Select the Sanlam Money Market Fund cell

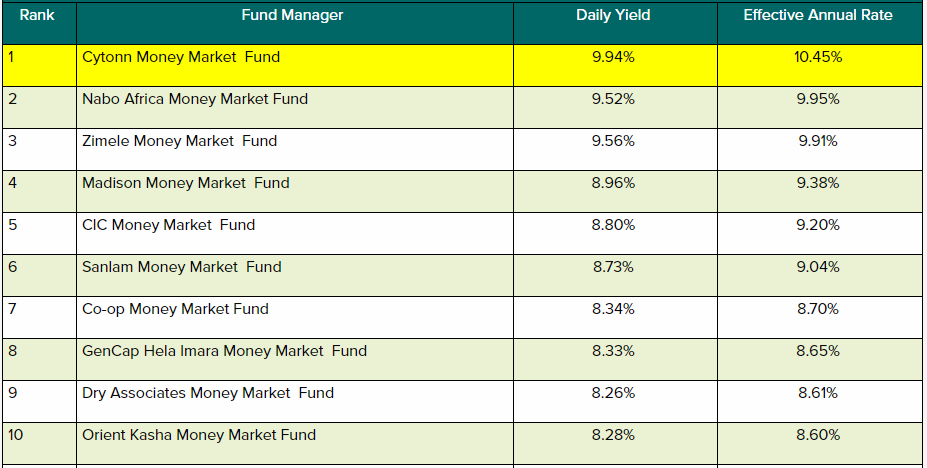pos(182,267)
